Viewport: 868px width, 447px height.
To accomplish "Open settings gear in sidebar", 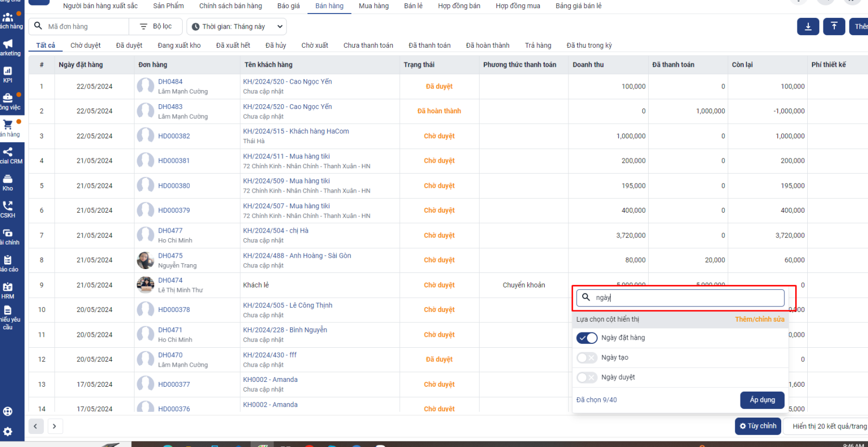I will point(8,432).
